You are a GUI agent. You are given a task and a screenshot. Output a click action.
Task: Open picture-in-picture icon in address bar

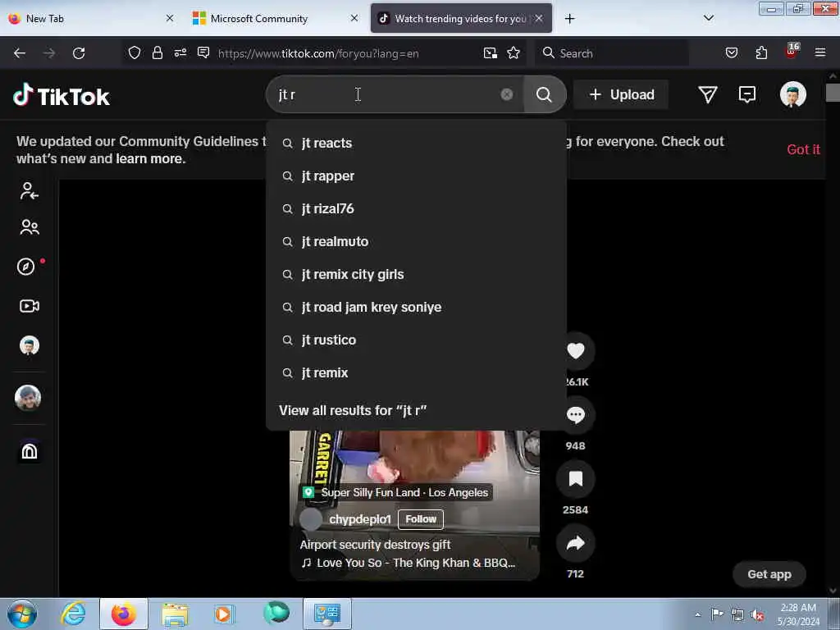(490, 53)
